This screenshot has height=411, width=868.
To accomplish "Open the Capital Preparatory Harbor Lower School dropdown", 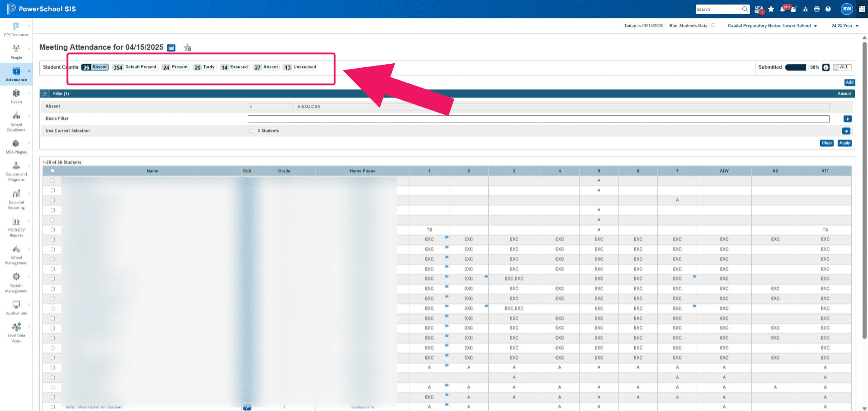I will 772,26.
